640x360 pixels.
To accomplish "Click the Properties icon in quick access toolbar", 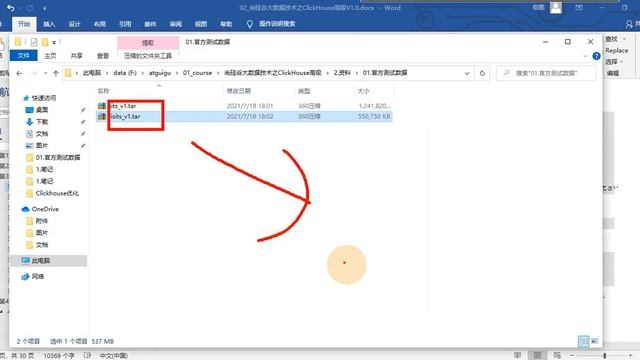I will pos(34,42).
